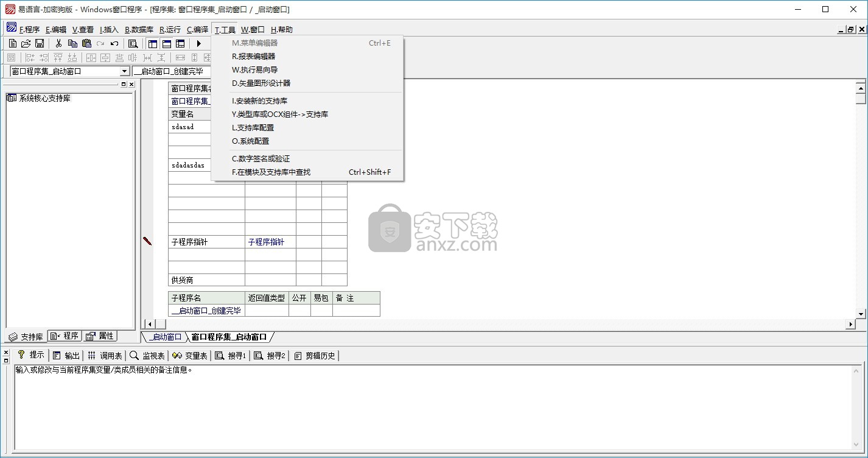
Task: Open the H.帮助 menu
Action: coord(281,29)
